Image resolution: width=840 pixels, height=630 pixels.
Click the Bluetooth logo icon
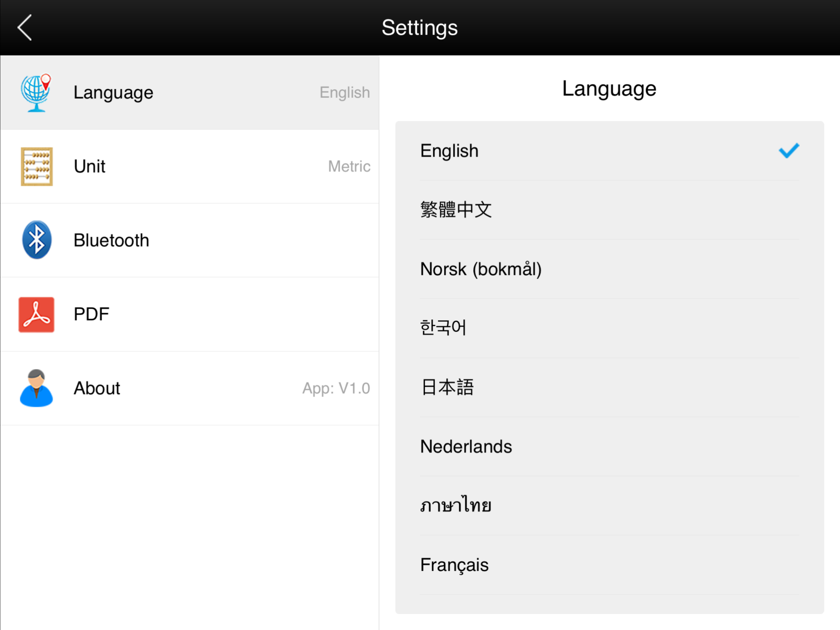(37, 240)
